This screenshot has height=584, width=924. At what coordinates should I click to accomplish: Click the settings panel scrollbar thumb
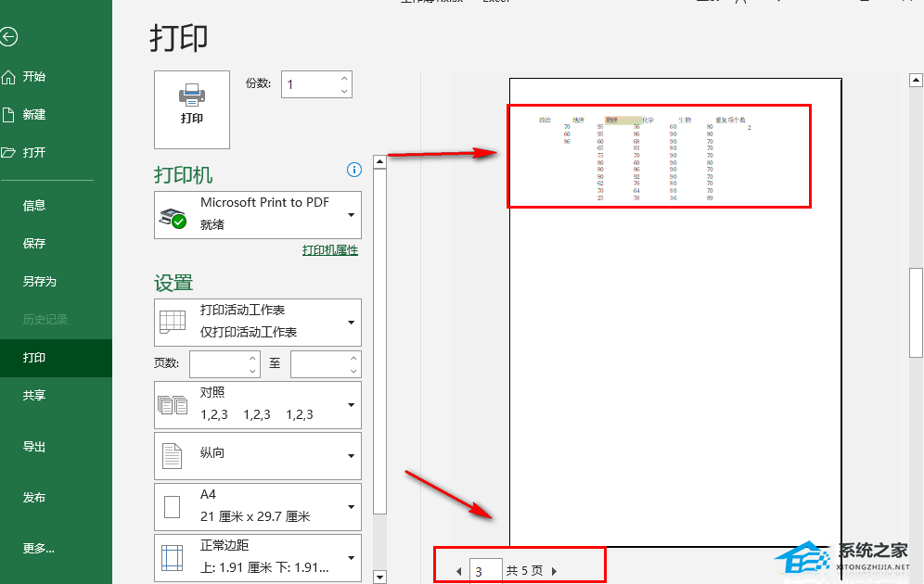pyautogui.click(x=380, y=341)
